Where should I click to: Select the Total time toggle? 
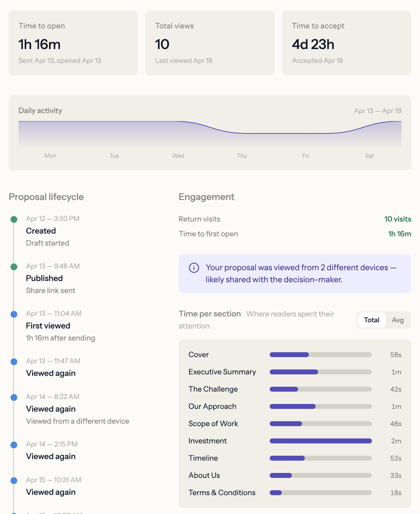click(371, 320)
